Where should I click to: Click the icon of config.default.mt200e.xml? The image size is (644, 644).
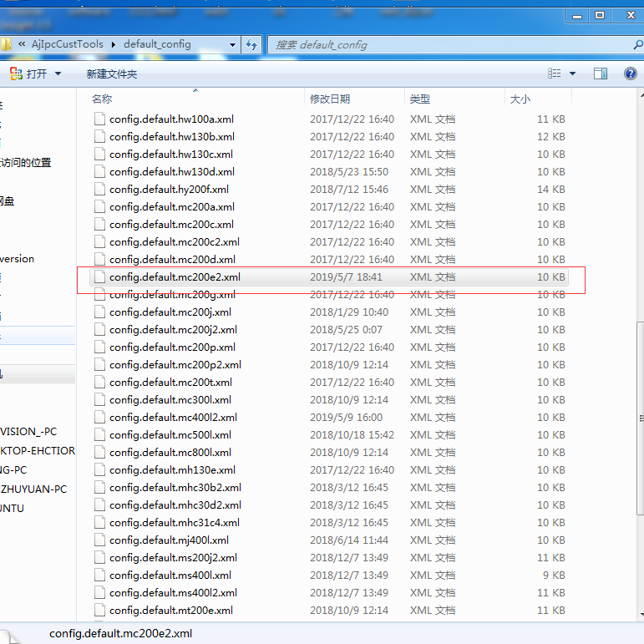coord(99,610)
